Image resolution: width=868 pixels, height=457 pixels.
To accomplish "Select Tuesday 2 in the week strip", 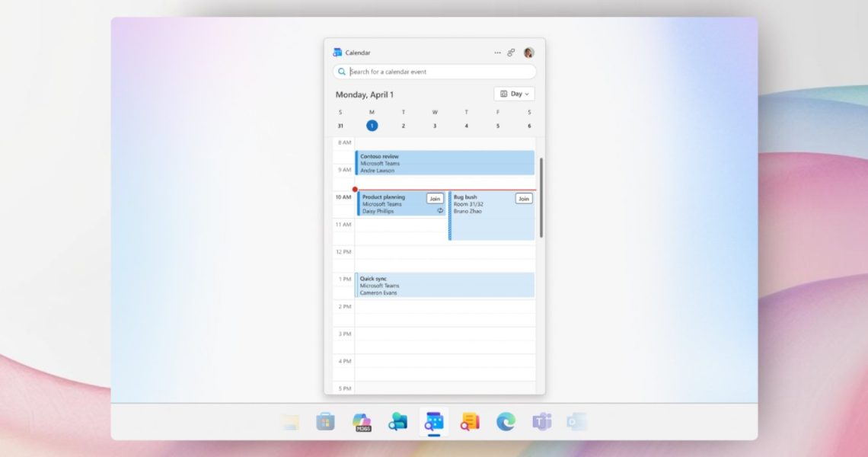I will tap(404, 126).
